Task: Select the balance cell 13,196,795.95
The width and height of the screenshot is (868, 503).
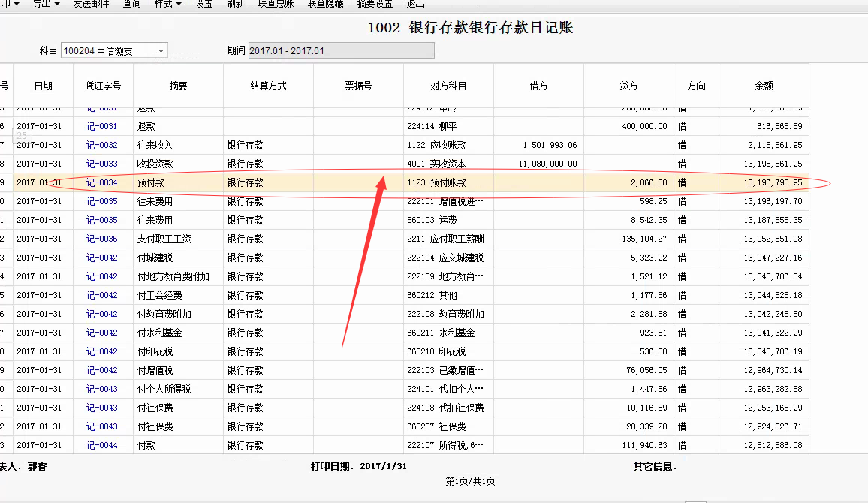Action: point(764,182)
